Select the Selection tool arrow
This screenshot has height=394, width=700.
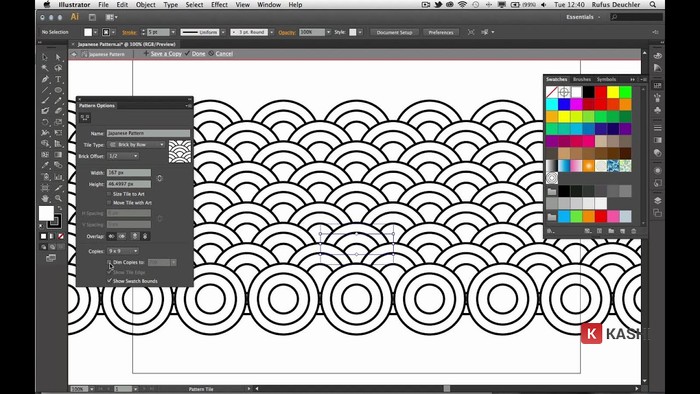click(45, 57)
